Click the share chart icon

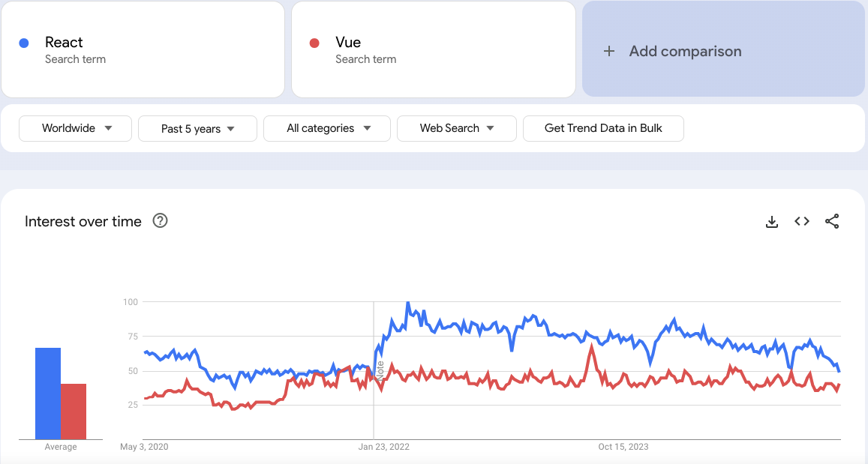(832, 221)
